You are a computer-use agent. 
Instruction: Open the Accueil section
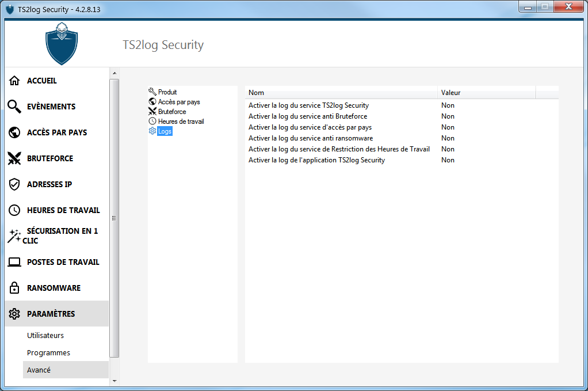pyautogui.click(x=41, y=81)
